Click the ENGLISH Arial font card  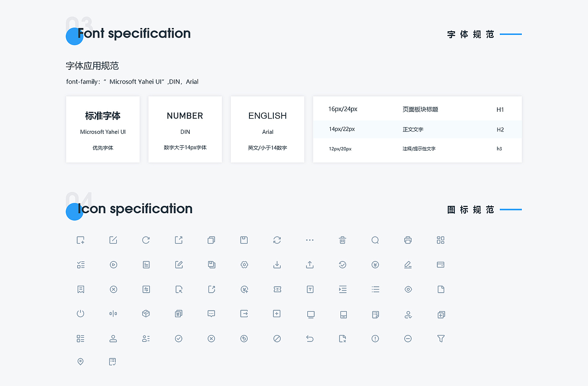coord(267,129)
